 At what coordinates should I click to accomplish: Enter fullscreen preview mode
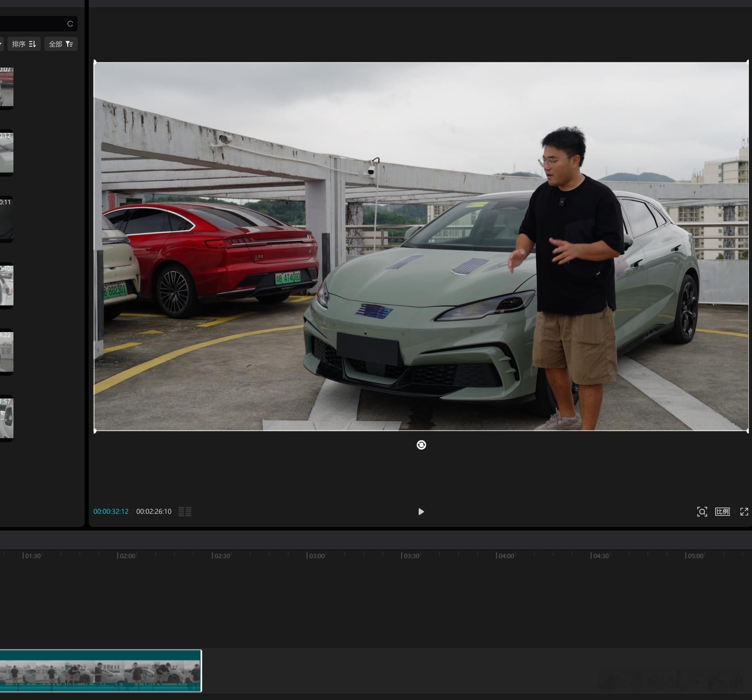(x=744, y=511)
